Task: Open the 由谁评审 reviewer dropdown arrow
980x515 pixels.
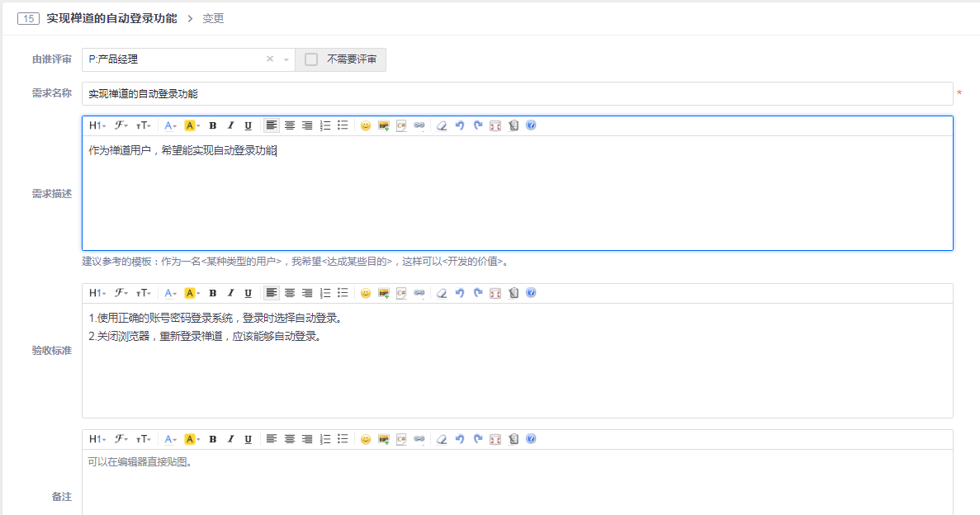Action: [286, 60]
